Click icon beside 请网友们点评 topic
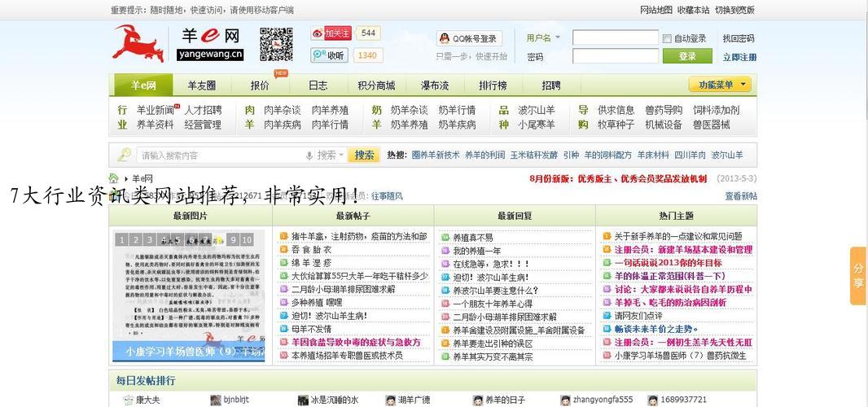The image size is (868, 407). (607, 315)
